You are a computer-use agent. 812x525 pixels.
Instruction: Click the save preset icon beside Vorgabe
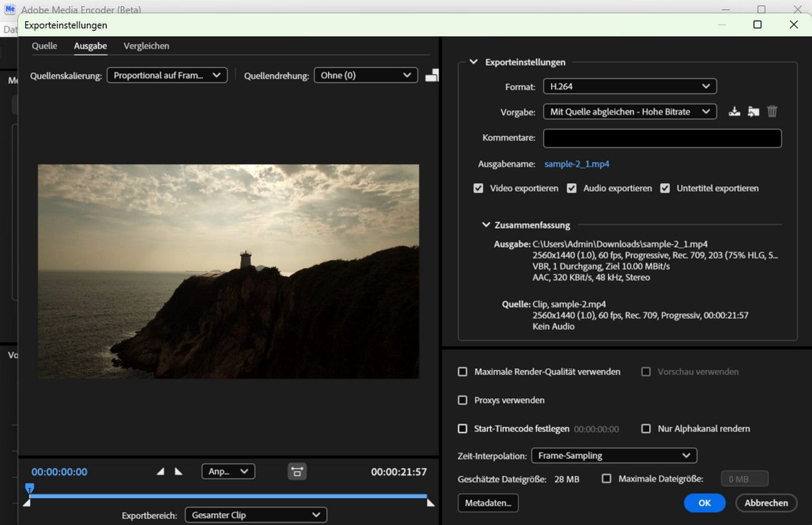[x=735, y=112]
